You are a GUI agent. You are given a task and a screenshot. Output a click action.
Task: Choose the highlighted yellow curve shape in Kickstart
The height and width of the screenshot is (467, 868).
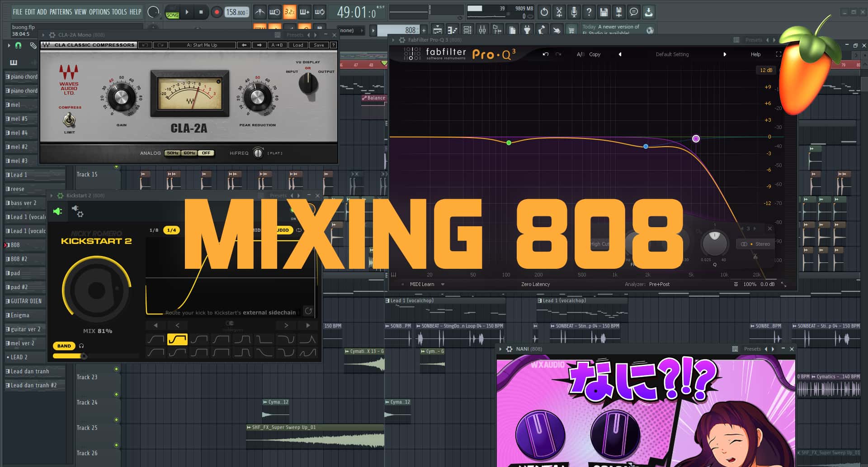click(177, 339)
